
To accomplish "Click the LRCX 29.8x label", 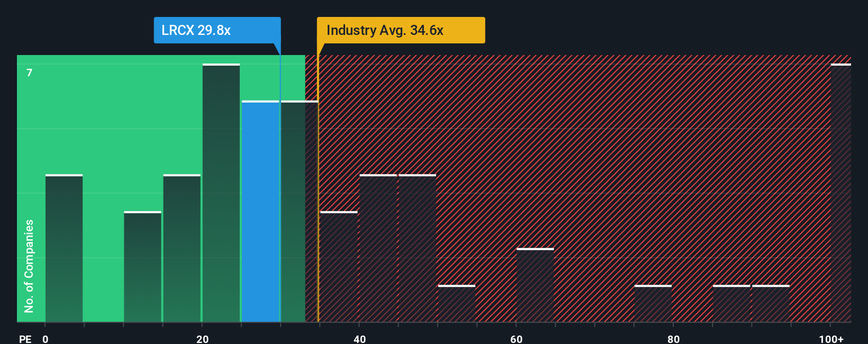I will tap(217, 30).
